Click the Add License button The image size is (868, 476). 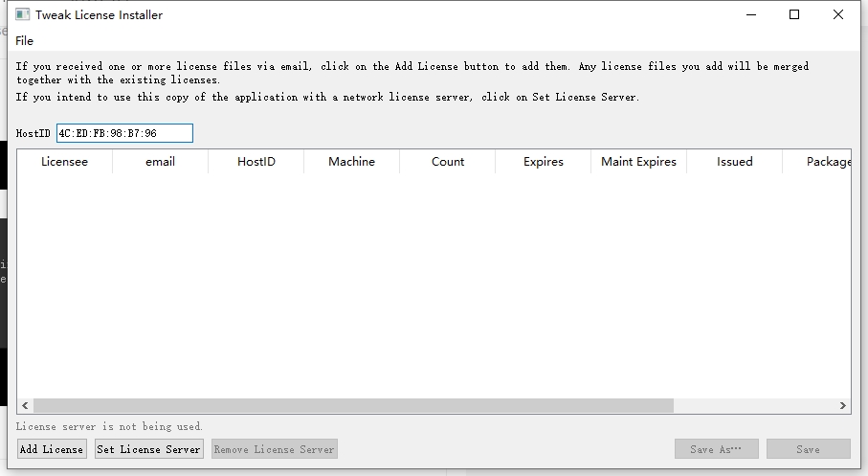click(52, 449)
